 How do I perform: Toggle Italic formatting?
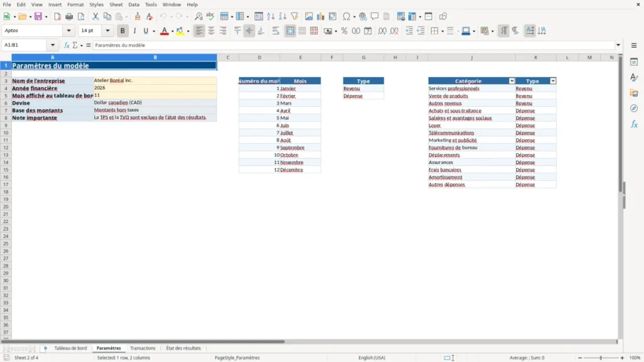(135, 31)
